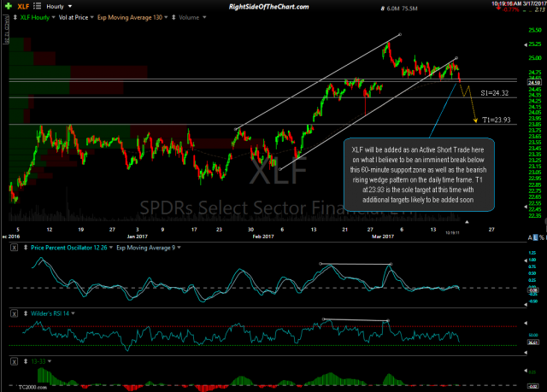Screen dimensions: 547x392
Task: Close the Wilder's RSI pane
Action: click(14, 313)
